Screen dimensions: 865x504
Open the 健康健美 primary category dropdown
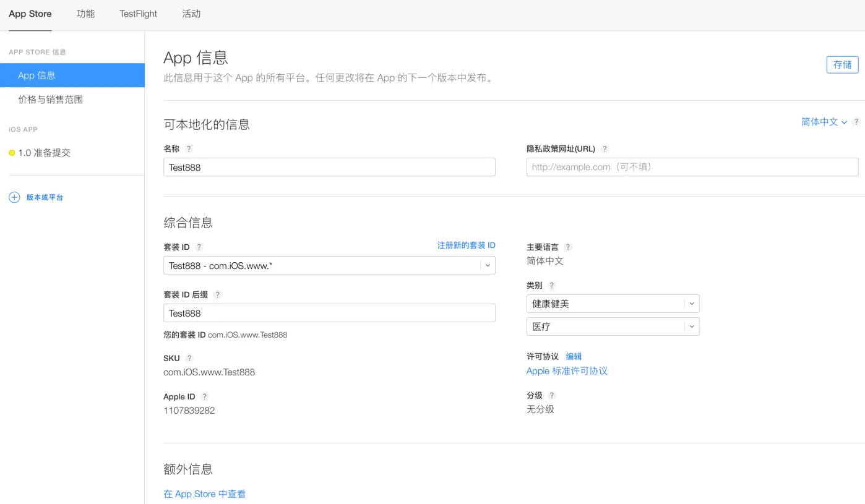coord(613,304)
